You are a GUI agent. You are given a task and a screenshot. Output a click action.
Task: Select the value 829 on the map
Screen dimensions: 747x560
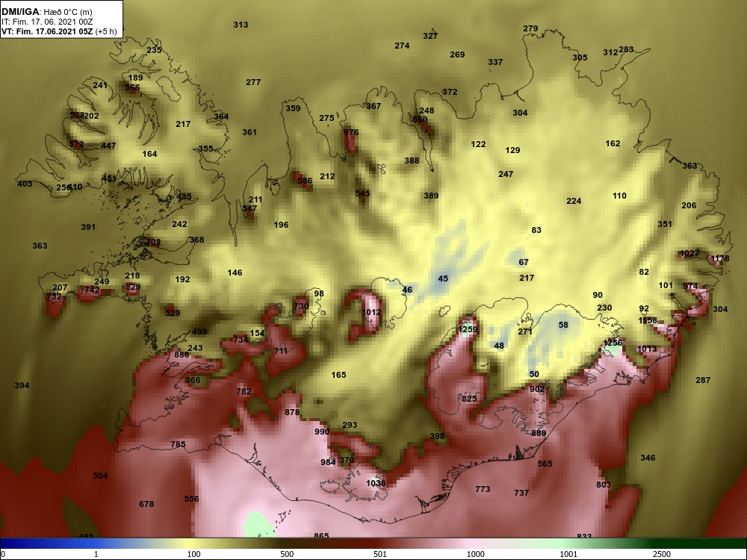tap(133, 287)
